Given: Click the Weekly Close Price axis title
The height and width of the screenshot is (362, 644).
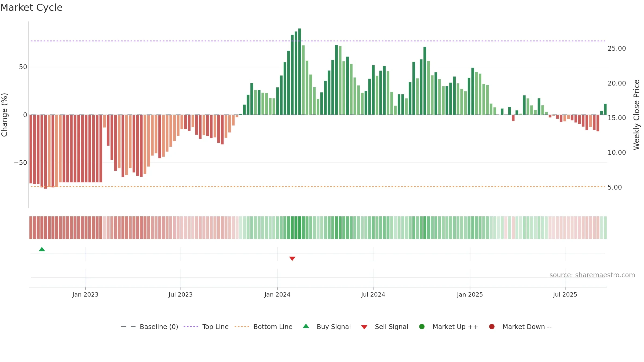Looking at the screenshot, I should [x=636, y=115].
